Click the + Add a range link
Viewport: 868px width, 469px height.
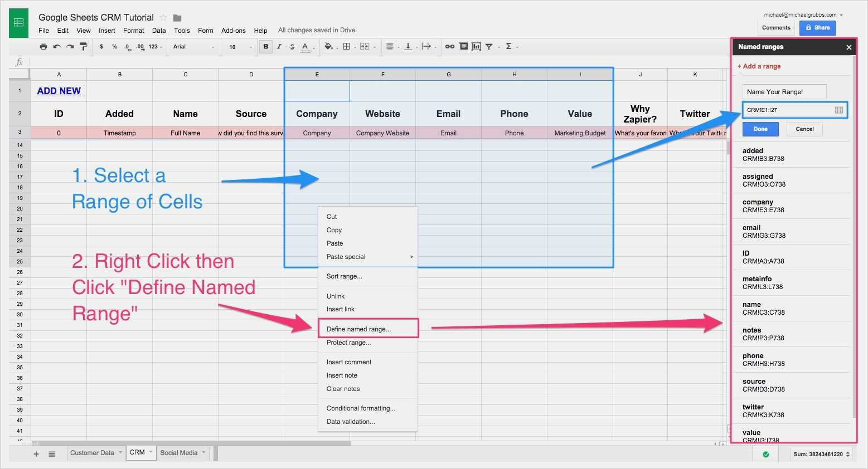click(759, 66)
